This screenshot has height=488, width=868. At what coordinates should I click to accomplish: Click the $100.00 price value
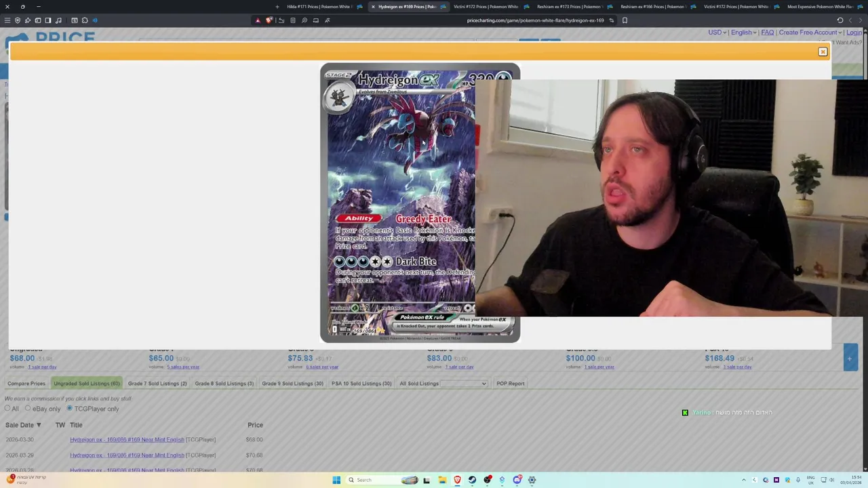point(580,359)
